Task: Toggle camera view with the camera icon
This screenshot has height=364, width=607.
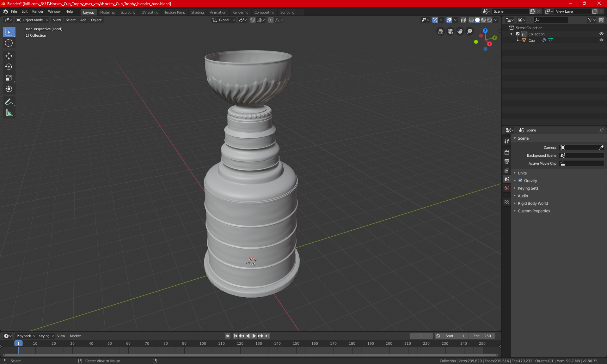Action: point(450,31)
